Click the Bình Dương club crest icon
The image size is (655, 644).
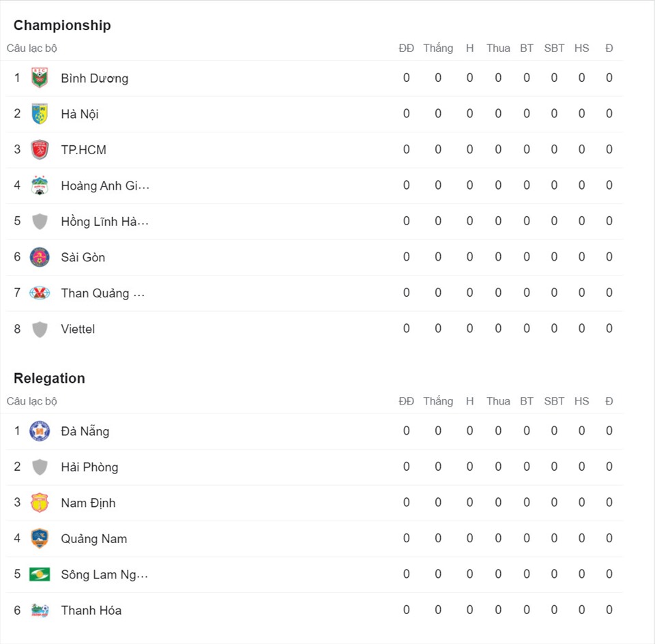pyautogui.click(x=40, y=78)
